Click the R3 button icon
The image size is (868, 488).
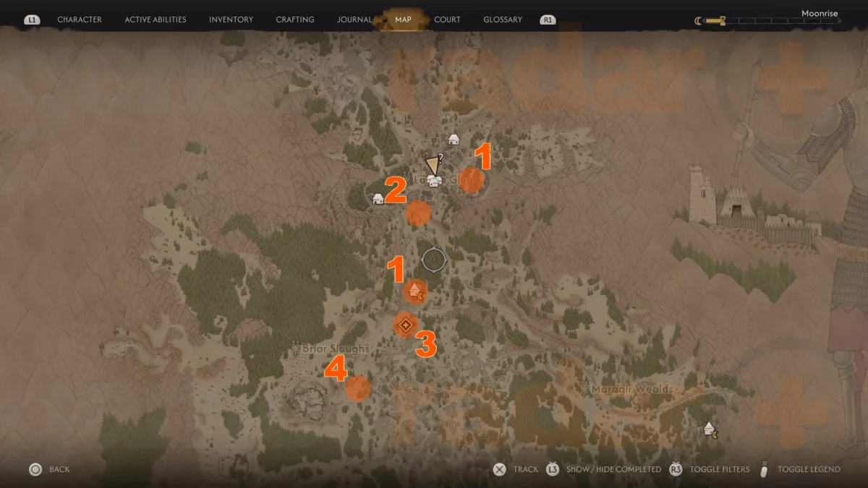point(676,469)
